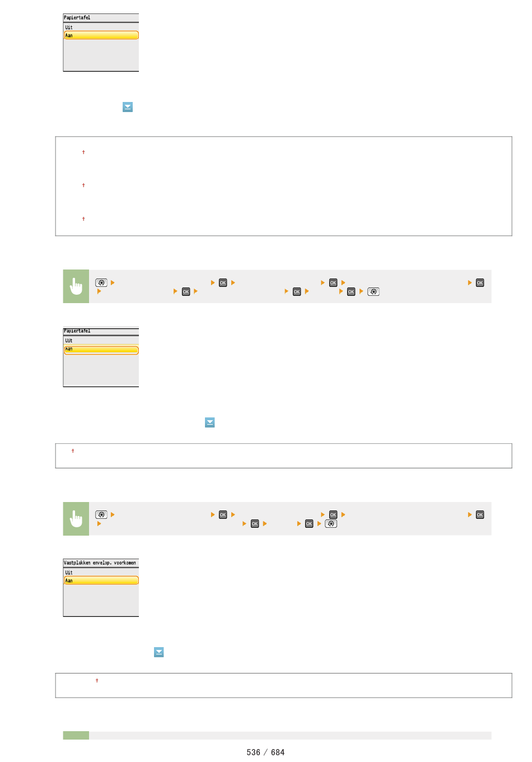Click the Vastplakken envelop. voorkomen title bar
Viewport: 532px width, 762px height.
[x=101, y=563]
